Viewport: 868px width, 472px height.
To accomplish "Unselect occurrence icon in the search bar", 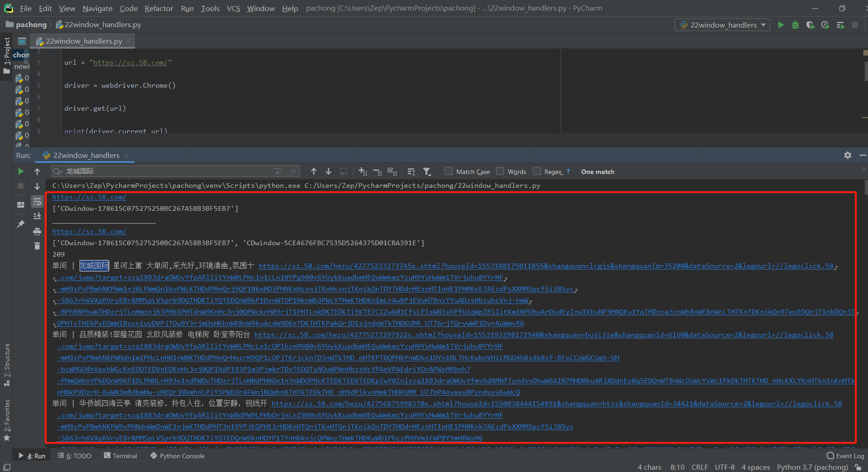I will pos(377,171).
